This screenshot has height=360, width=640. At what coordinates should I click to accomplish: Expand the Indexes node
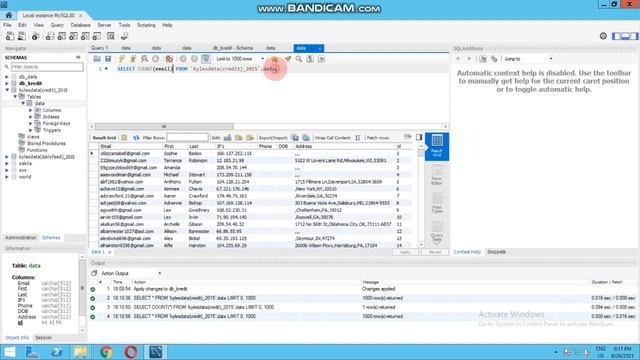coord(31,117)
